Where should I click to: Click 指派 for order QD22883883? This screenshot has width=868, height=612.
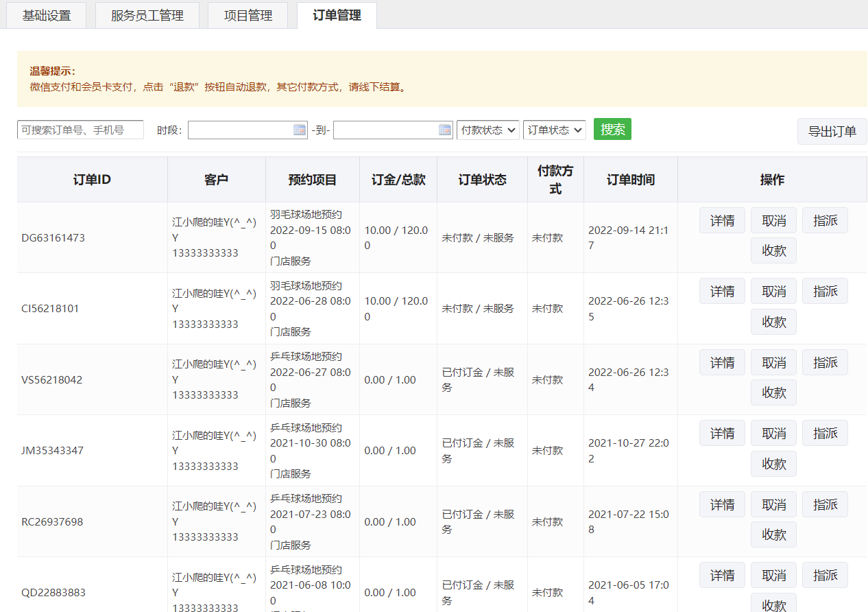pos(825,575)
